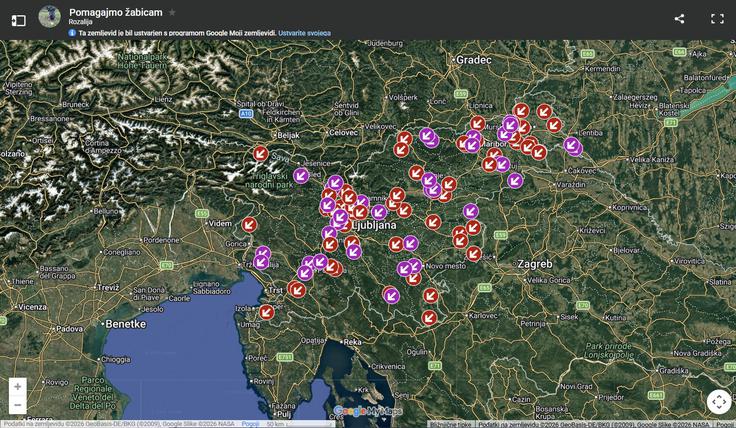
Task: Zoom out with the minus button
Action: point(17,405)
